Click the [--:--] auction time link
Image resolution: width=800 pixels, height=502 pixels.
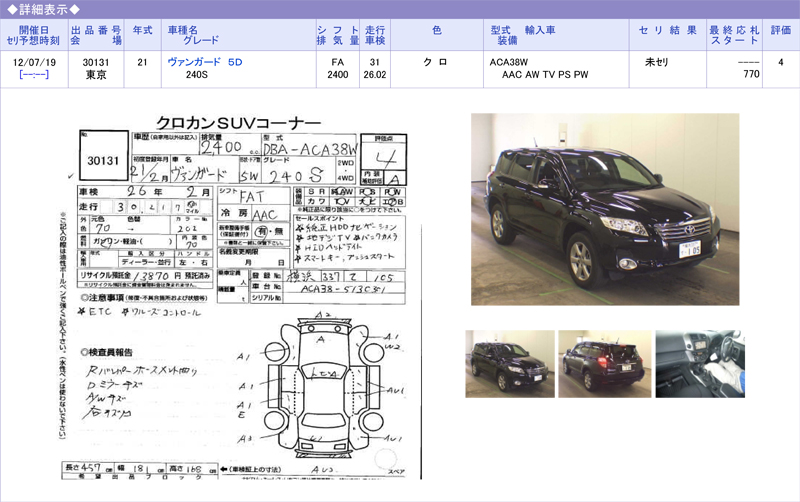[x=34, y=74]
